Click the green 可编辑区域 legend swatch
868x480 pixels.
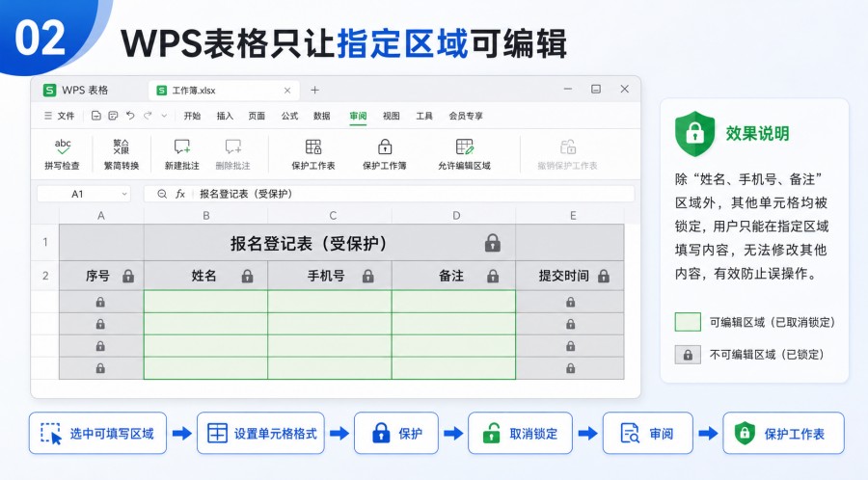click(688, 322)
